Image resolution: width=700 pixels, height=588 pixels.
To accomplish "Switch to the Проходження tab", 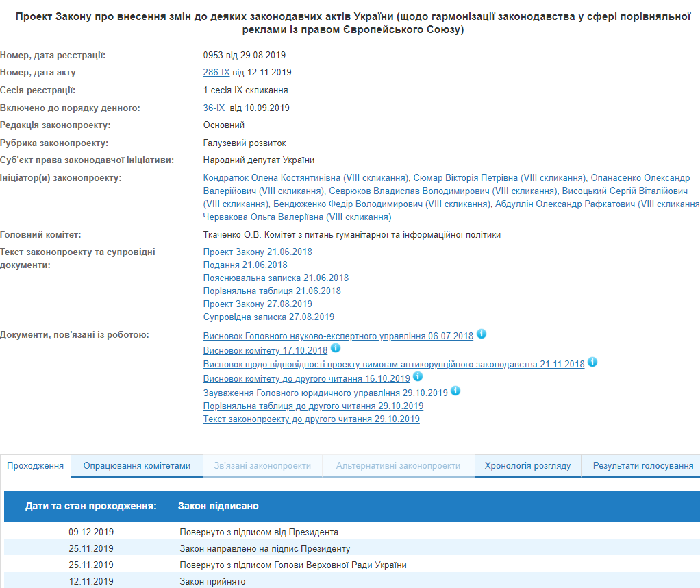I will [x=36, y=465].
